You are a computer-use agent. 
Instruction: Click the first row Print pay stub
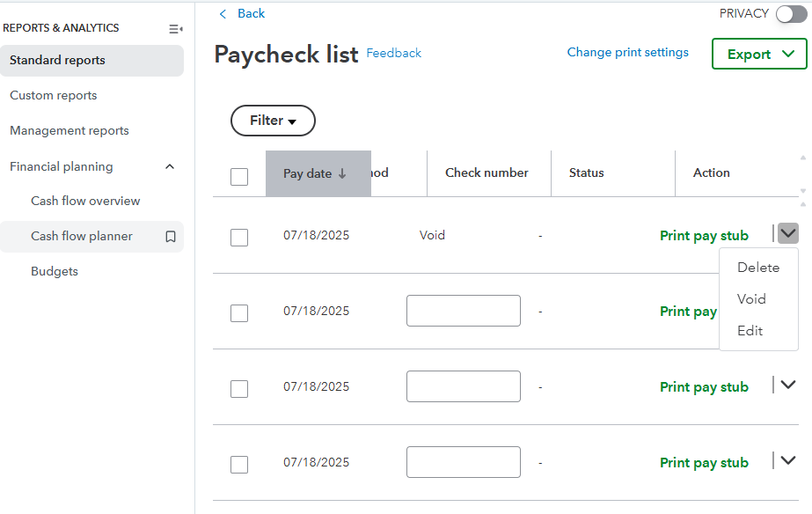coord(704,236)
